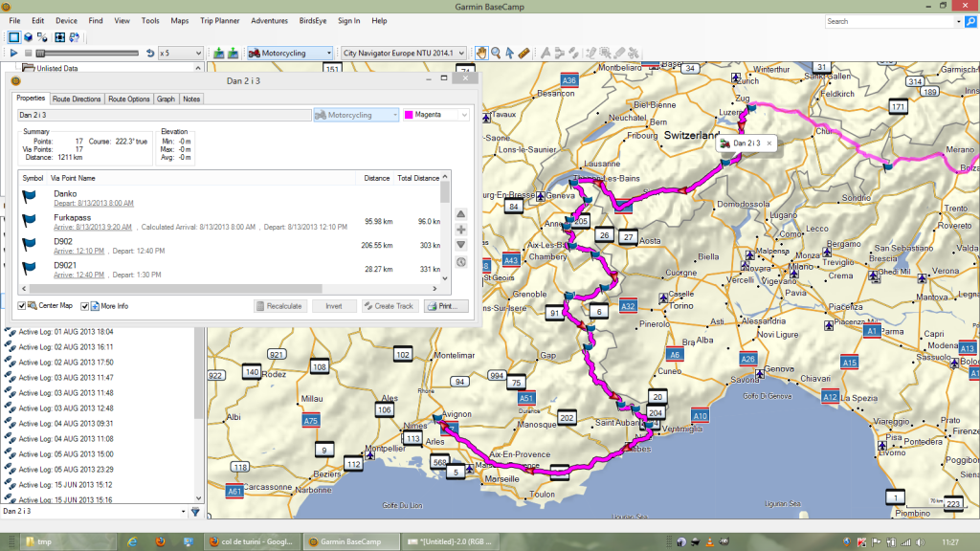Select the Hand pan tool
Image resolution: width=980 pixels, height=551 pixels.
click(481, 54)
